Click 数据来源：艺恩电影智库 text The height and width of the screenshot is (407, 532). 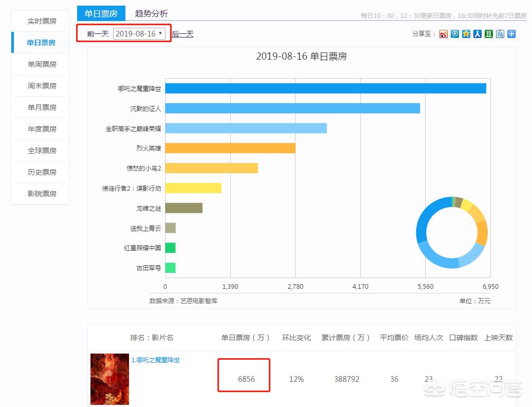[183, 301]
